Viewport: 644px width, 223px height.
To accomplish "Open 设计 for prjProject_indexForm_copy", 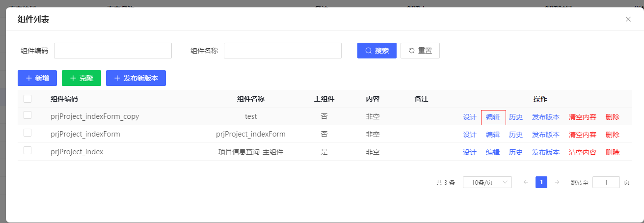I will click(470, 117).
